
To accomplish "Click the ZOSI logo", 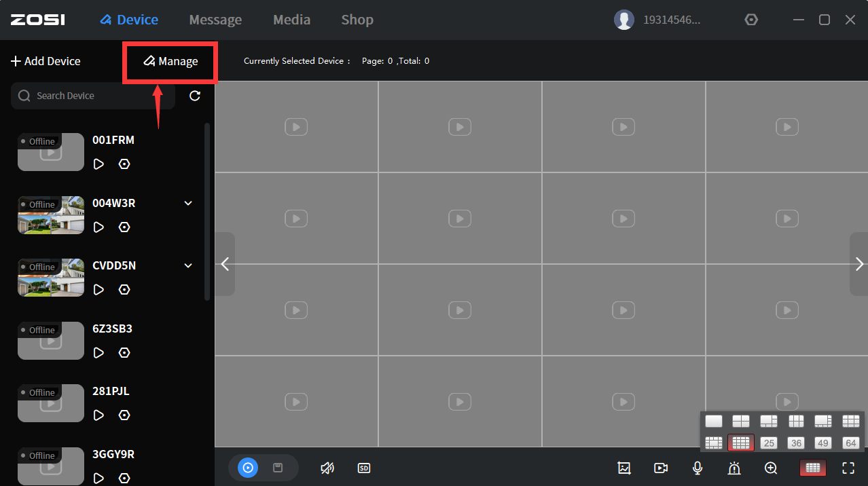I will pos(37,20).
